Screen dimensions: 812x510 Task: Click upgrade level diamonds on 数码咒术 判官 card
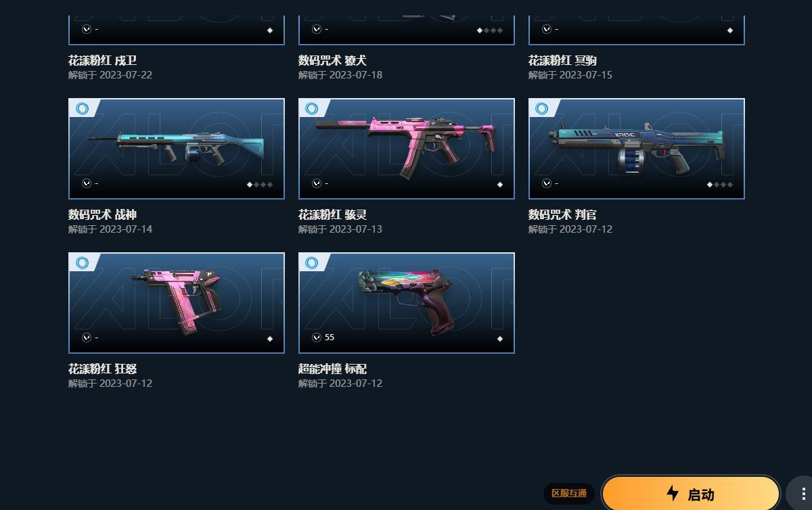click(x=720, y=185)
